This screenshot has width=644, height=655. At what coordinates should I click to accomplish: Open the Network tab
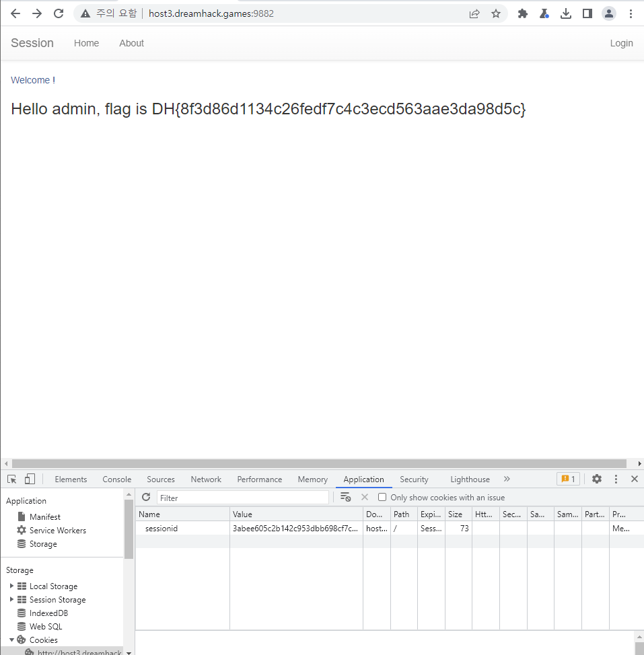[206, 479]
